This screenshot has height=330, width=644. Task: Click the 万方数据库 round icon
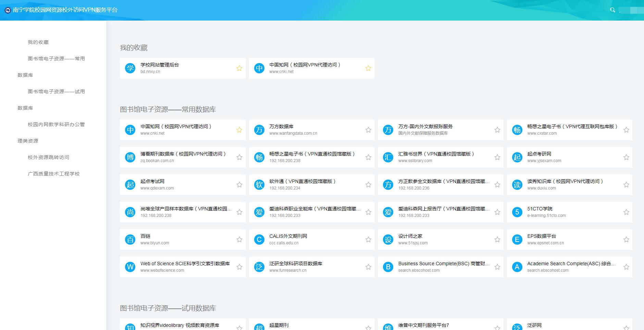click(259, 130)
